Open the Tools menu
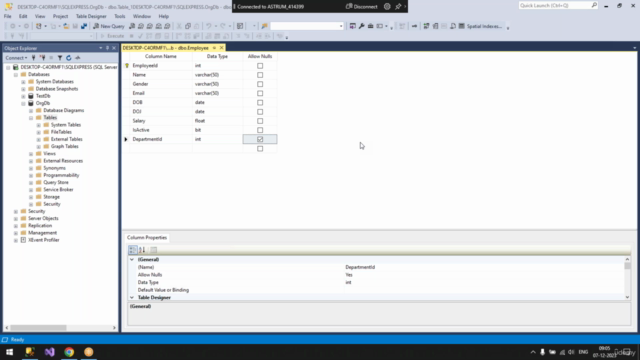 point(120,16)
